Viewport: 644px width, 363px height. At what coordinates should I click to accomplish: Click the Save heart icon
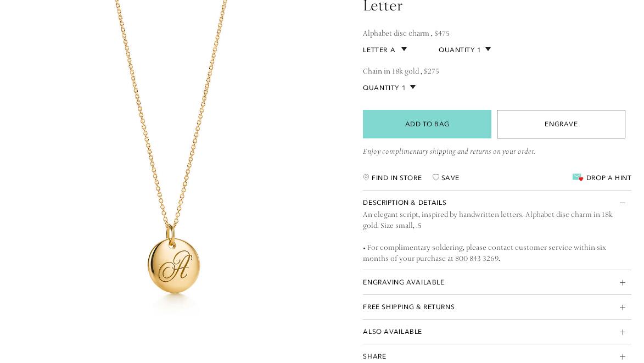click(436, 177)
